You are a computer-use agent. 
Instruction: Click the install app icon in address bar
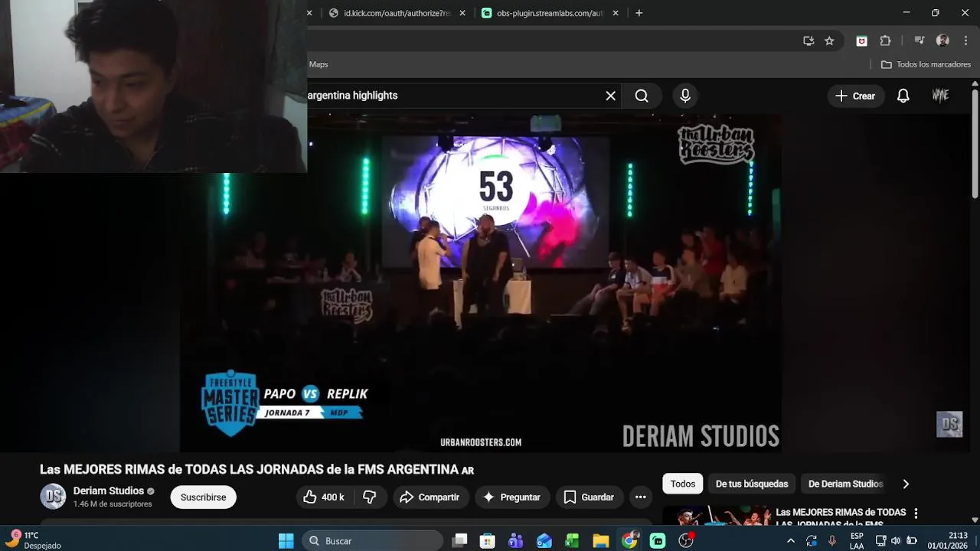[x=808, y=41]
